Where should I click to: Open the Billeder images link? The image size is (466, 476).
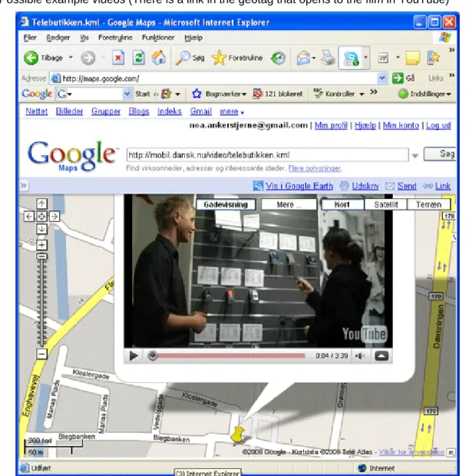pyautogui.click(x=69, y=111)
